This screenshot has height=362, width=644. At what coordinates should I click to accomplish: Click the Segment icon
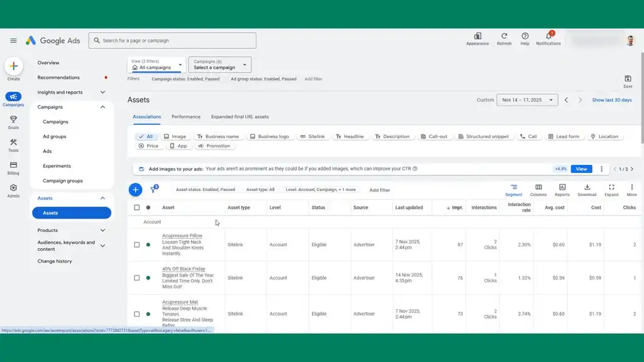coord(514,187)
